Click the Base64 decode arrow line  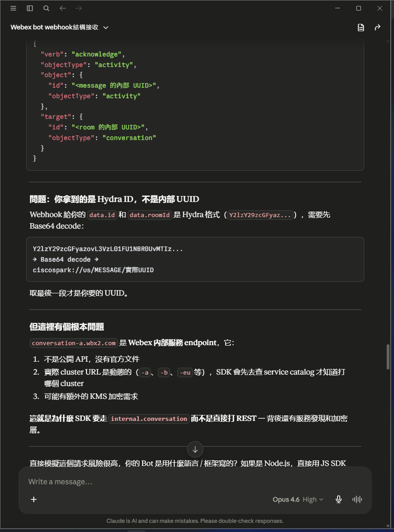[66, 259]
